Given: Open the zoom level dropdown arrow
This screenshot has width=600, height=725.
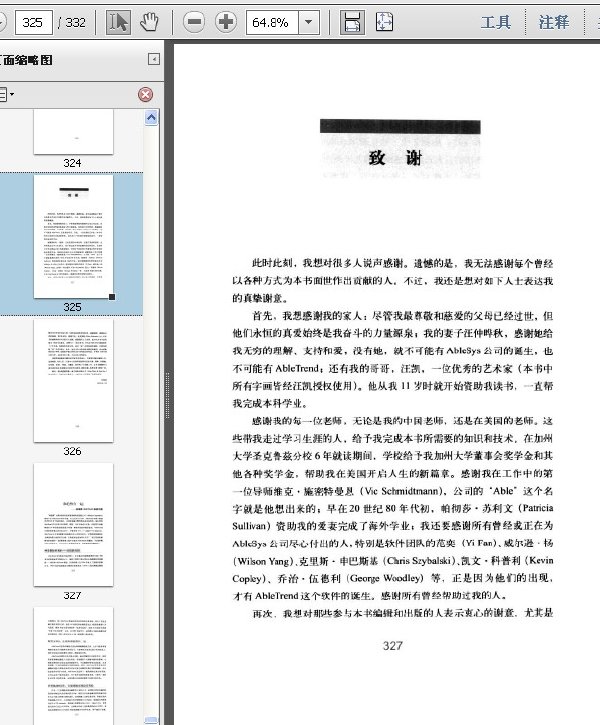Looking at the screenshot, I should [x=308, y=22].
